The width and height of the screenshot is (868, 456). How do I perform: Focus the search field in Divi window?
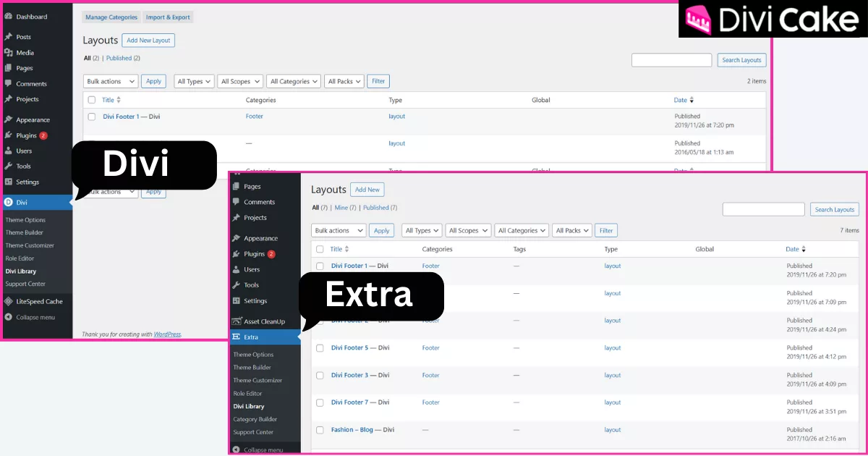(672, 60)
